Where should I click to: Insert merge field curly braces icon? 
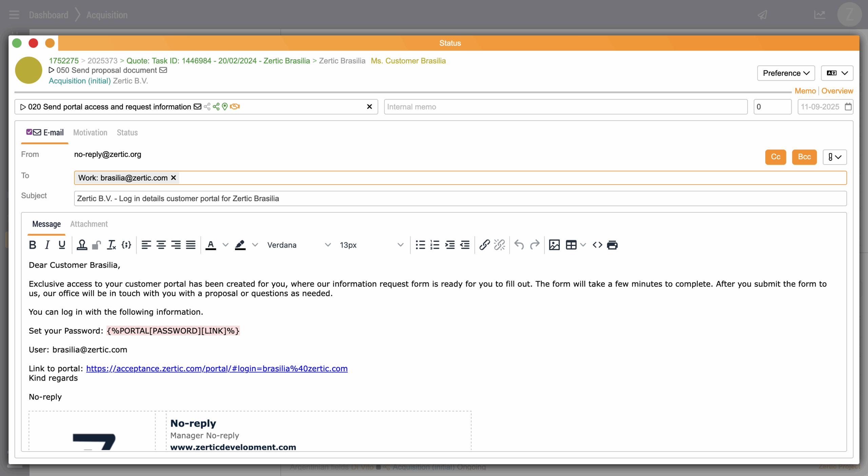pyautogui.click(x=126, y=245)
